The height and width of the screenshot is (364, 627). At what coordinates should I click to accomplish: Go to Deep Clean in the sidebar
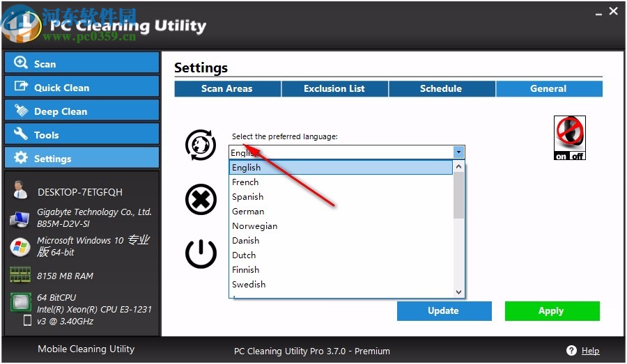click(x=82, y=110)
